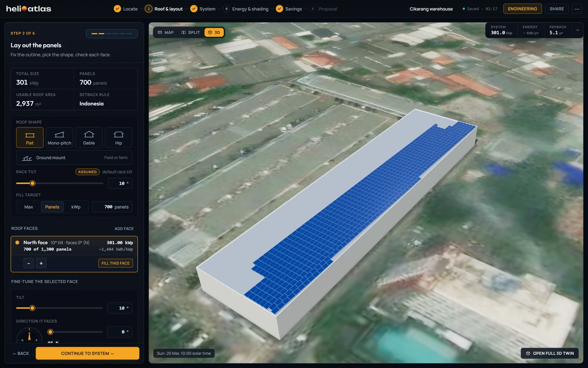Viewport: 588px width, 368px height.
Task: Select the Mono-pitch roof shape
Action: pyautogui.click(x=59, y=138)
